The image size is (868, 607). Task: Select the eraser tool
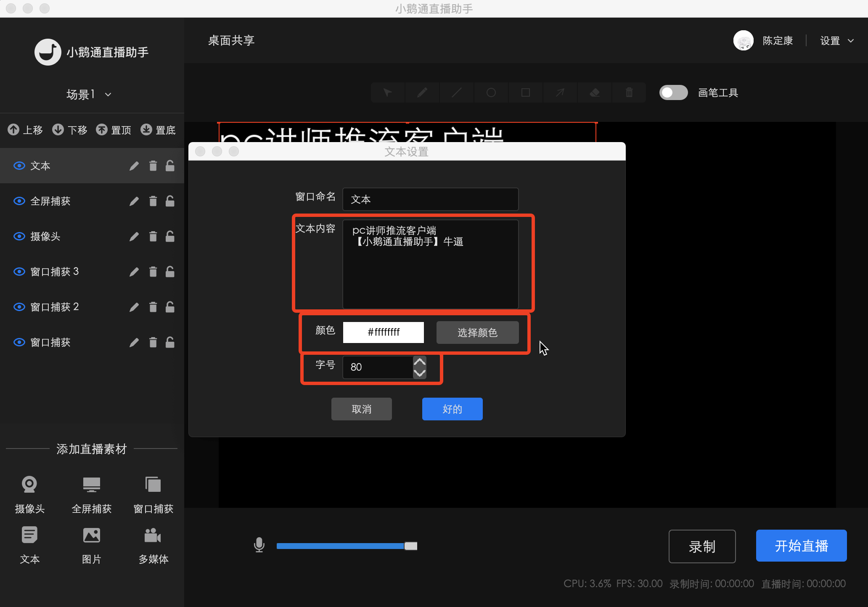click(594, 92)
